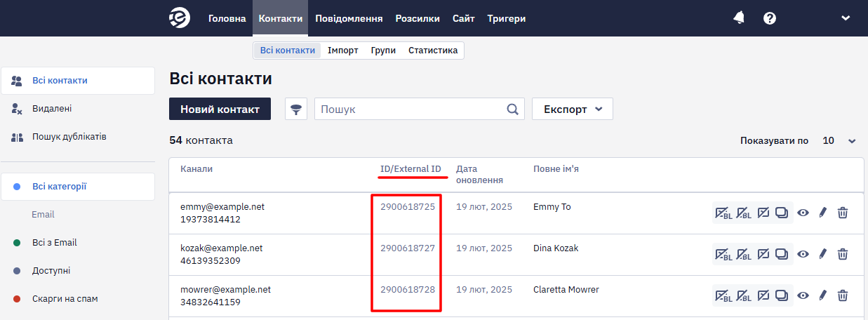The image size is (868, 320).
Task: Expand the Експорт dropdown
Action: click(573, 109)
